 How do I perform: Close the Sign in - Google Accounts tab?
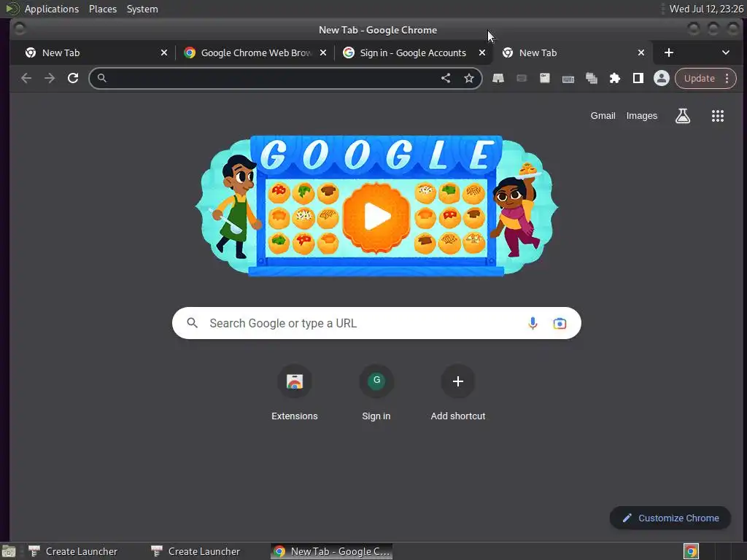coord(482,52)
